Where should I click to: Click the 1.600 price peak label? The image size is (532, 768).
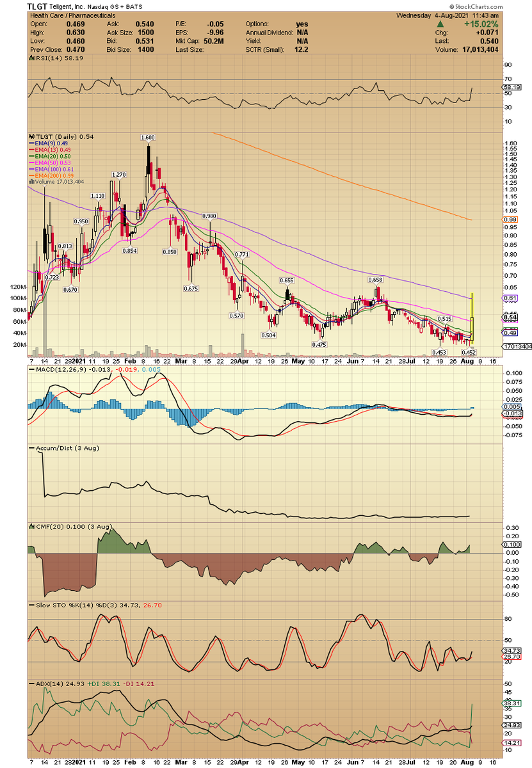coord(149,138)
